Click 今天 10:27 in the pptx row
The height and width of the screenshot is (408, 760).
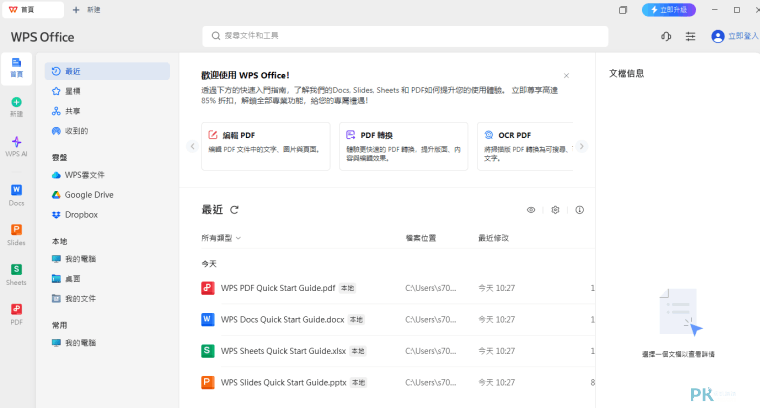pos(496,382)
